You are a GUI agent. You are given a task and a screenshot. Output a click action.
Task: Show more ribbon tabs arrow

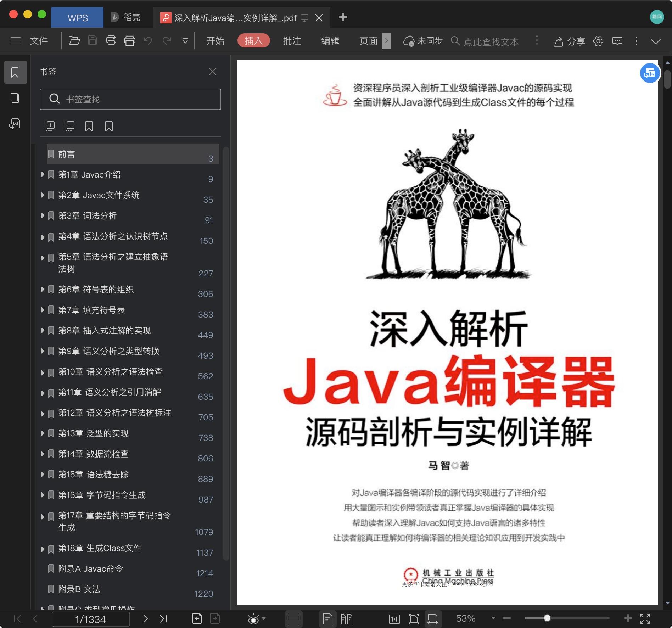387,41
